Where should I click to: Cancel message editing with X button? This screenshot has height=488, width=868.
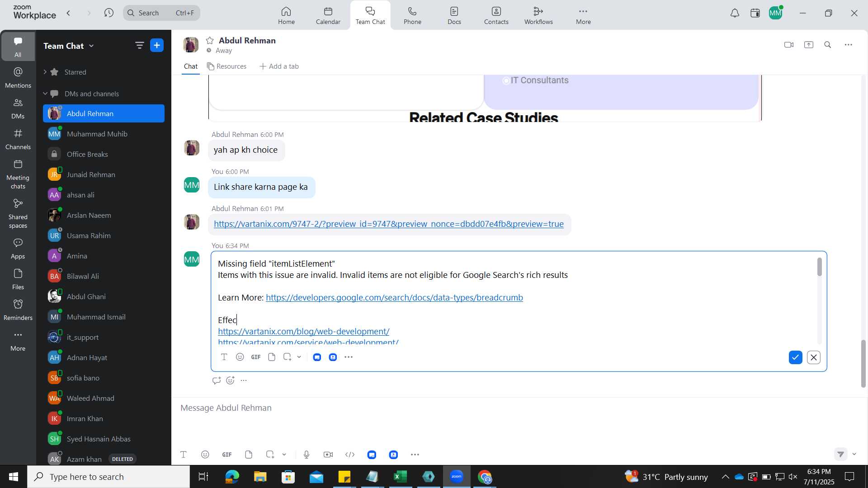[814, 357]
